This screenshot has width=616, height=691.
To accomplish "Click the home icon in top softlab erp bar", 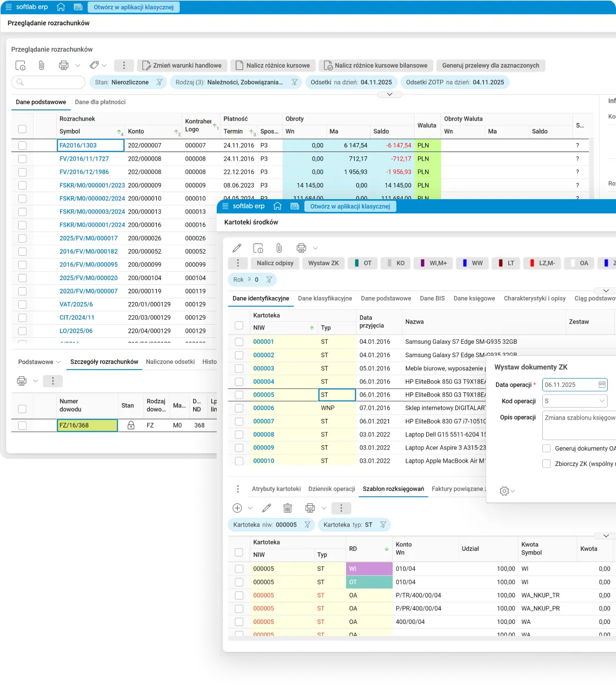I will tap(61, 7).
